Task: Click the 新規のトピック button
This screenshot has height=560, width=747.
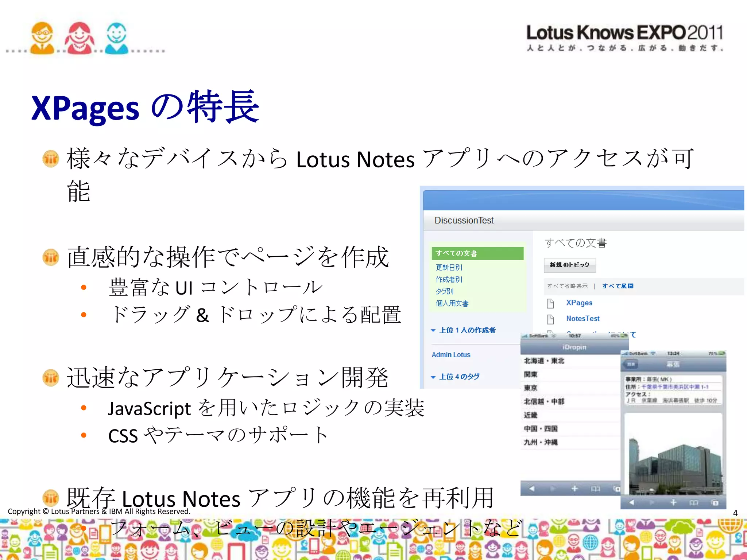Action: tap(570, 265)
